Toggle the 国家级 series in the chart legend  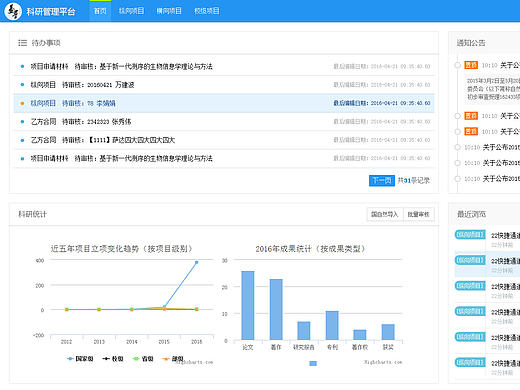pos(80,359)
